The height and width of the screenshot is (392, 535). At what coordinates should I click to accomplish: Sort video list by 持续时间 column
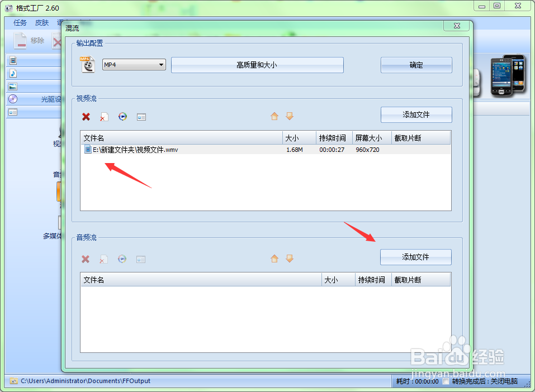coord(334,138)
